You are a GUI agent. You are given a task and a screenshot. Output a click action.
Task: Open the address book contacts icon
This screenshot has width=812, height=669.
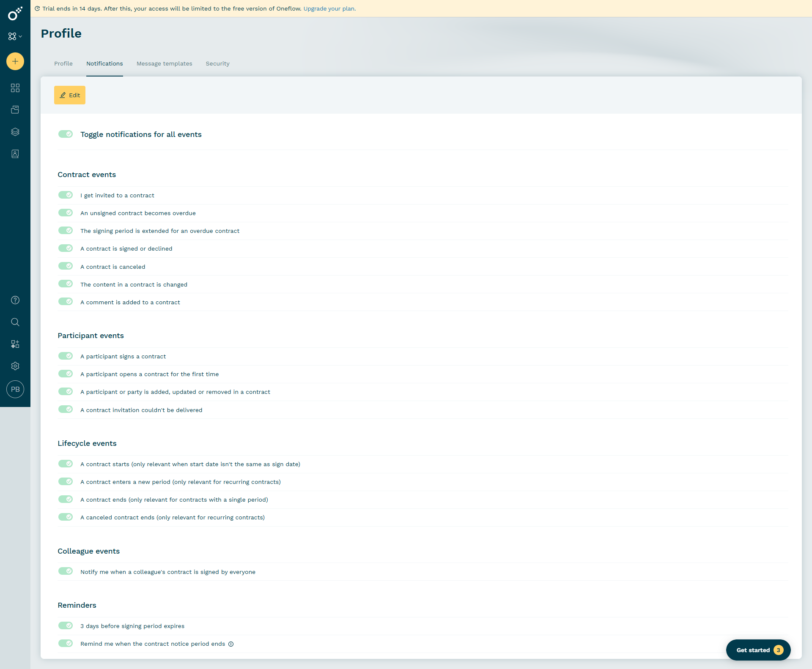click(x=15, y=154)
